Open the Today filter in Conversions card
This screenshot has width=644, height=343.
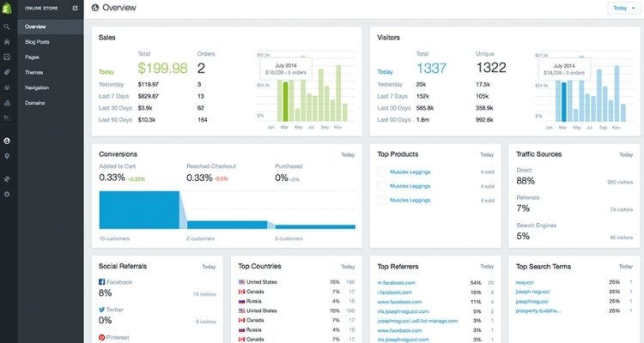click(x=347, y=155)
